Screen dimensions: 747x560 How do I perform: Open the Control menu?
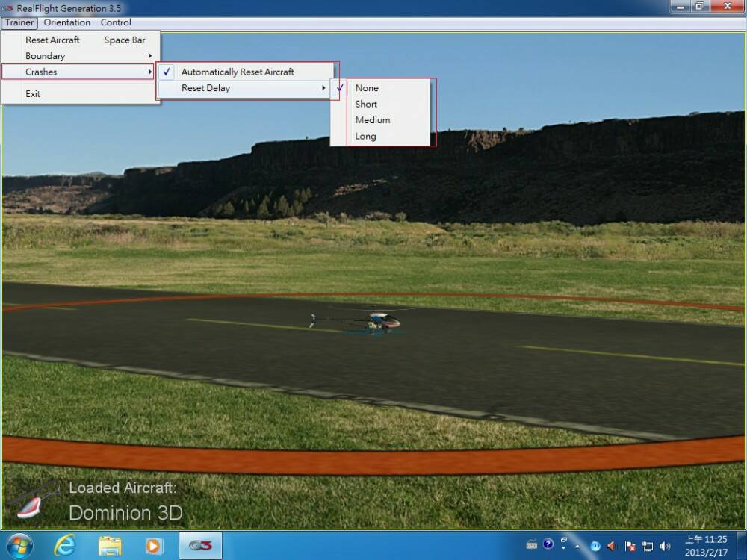116,22
